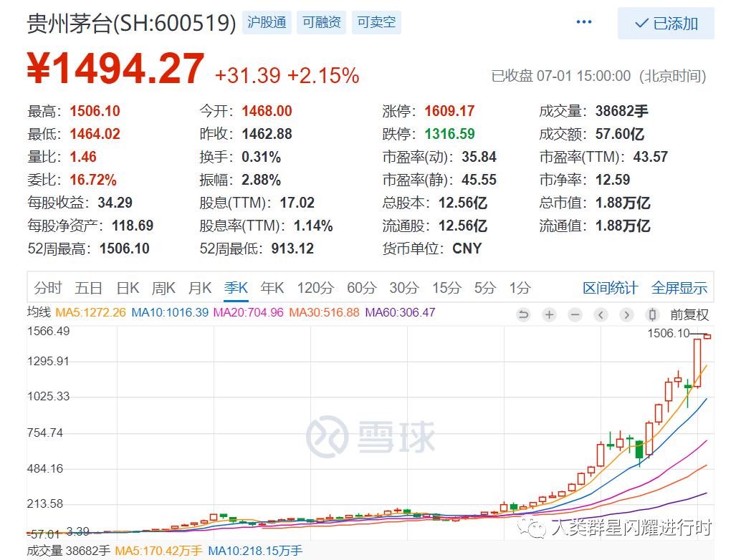Switch to the 分时 tab

tap(48, 287)
